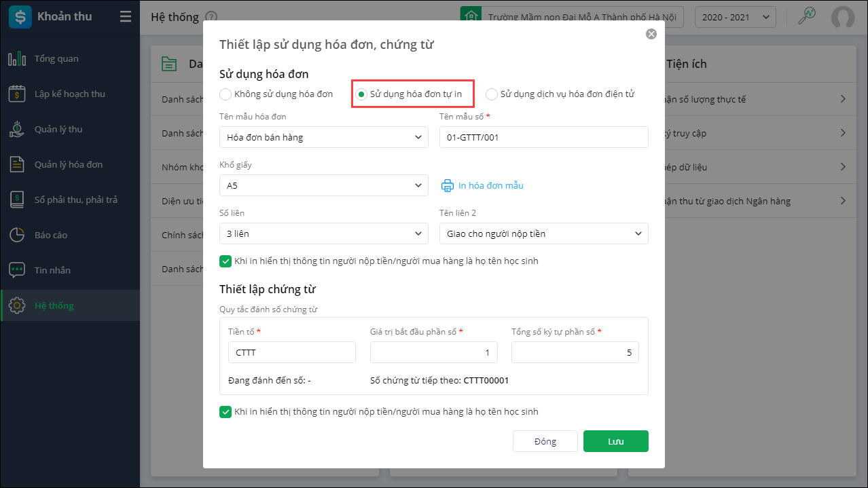Open the 2020 - 2021 school year selector
Image resolution: width=868 pixels, height=488 pixels.
(x=735, y=17)
